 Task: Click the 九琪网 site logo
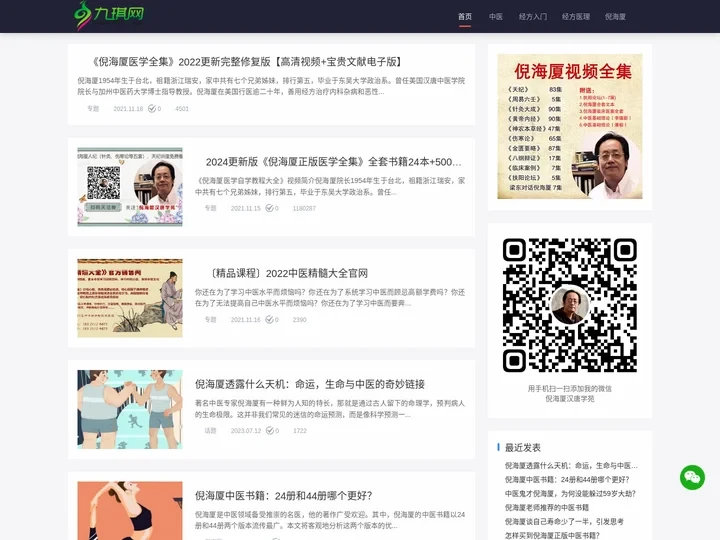click(109, 15)
